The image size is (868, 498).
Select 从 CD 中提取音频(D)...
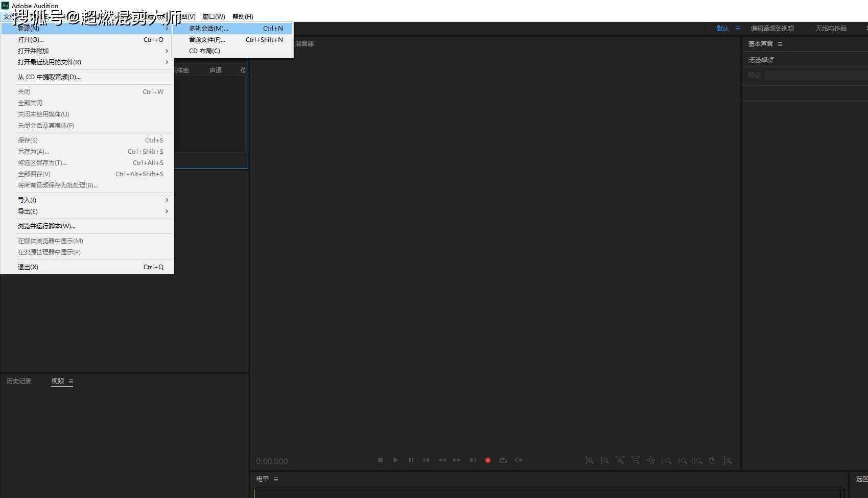[87, 77]
